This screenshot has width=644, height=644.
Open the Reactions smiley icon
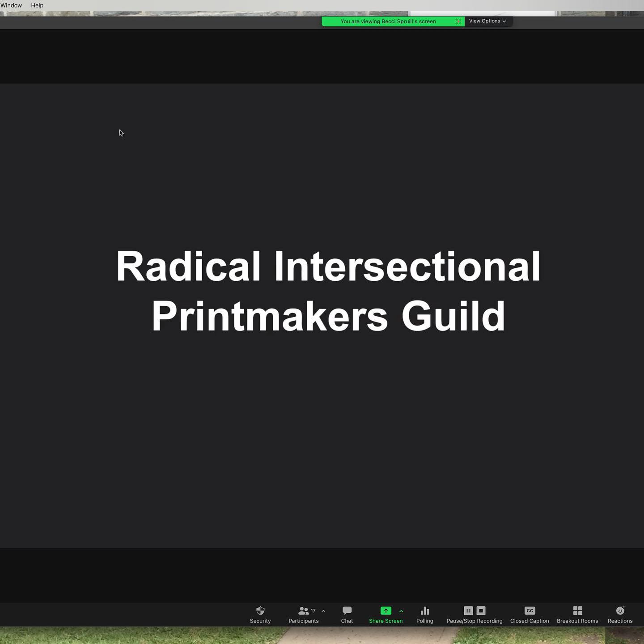click(x=620, y=611)
